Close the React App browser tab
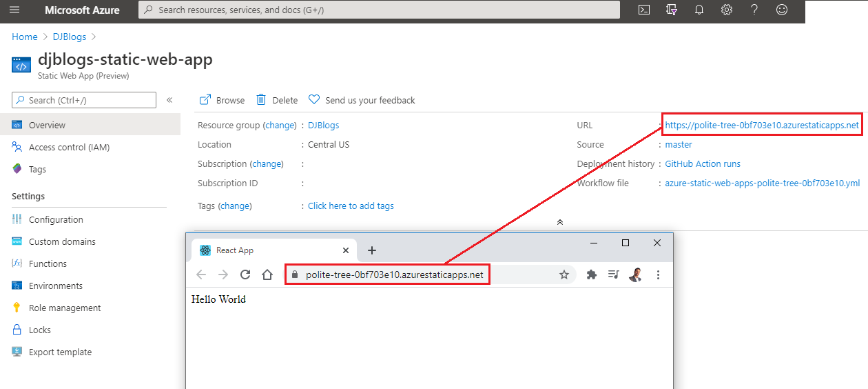The image size is (868, 389). [346, 250]
